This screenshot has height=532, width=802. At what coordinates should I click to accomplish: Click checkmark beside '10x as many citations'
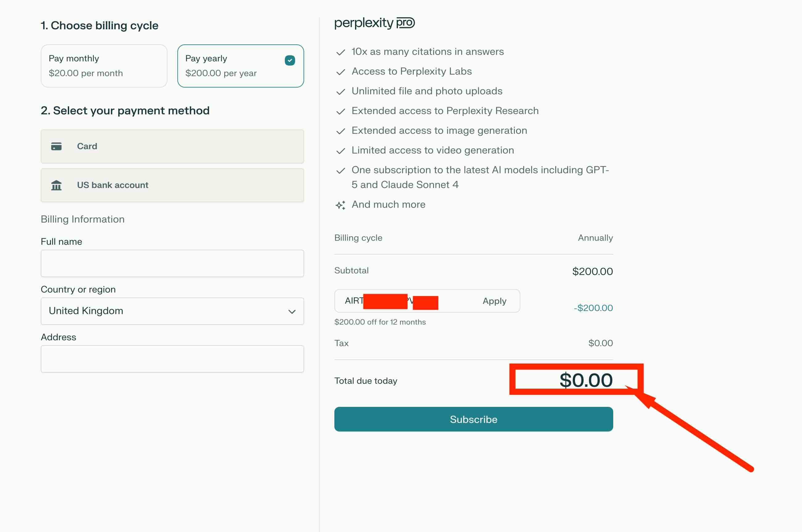(340, 52)
